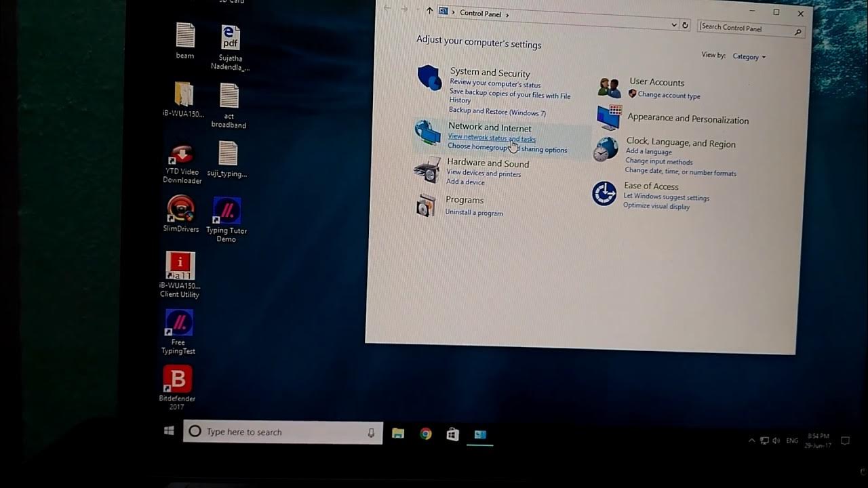Viewport: 868px width, 488px height.
Task: Click Backup and Restore (Windows 7)
Action: (497, 112)
